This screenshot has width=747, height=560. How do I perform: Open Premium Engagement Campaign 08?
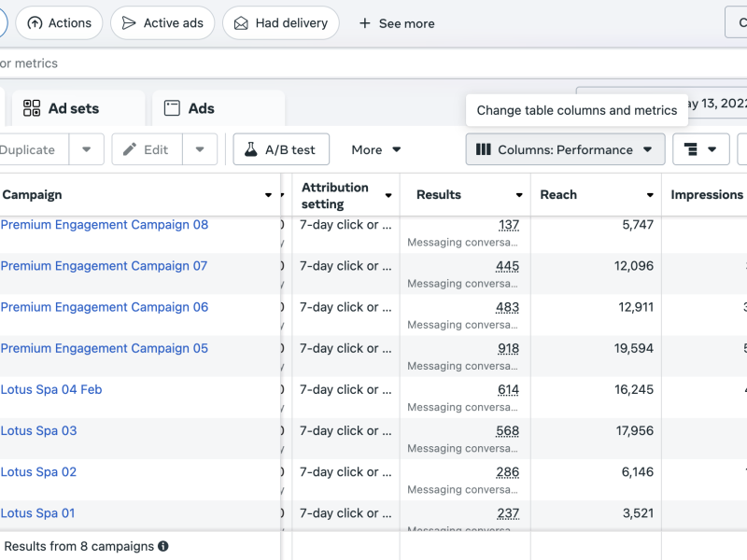click(105, 225)
